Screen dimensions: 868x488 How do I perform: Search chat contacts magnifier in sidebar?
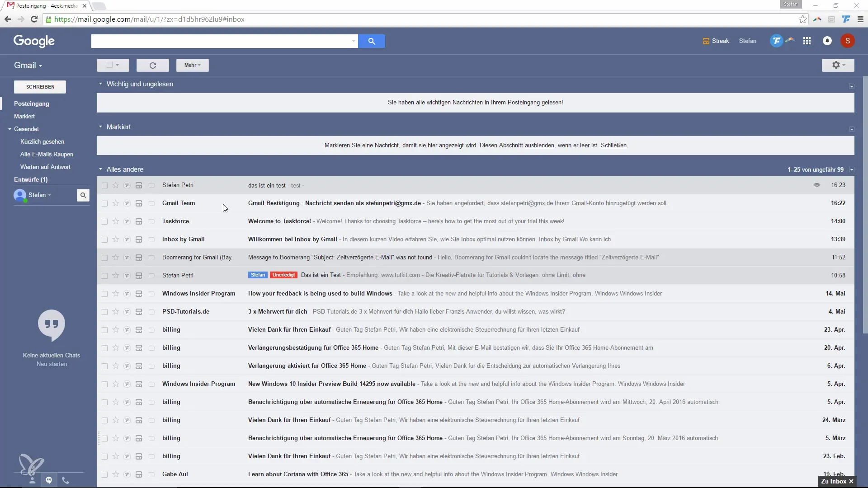coord(83,195)
